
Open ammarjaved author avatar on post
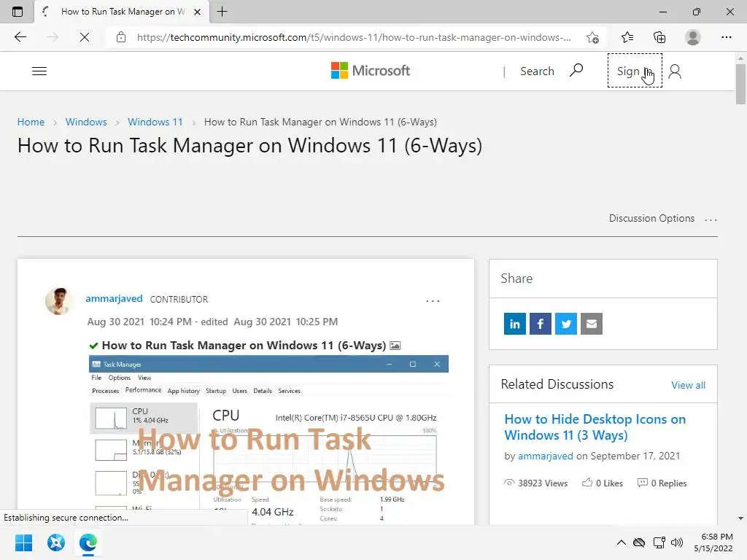pyautogui.click(x=58, y=301)
